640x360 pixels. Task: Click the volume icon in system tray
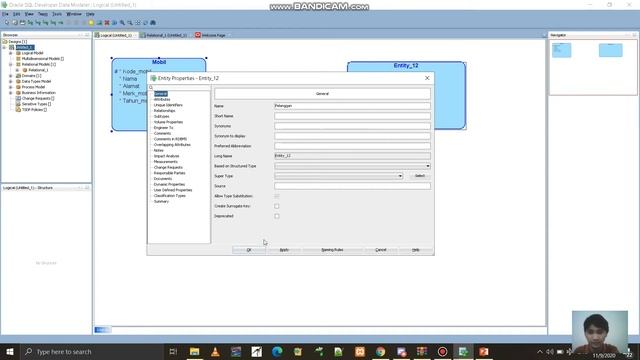point(550,351)
